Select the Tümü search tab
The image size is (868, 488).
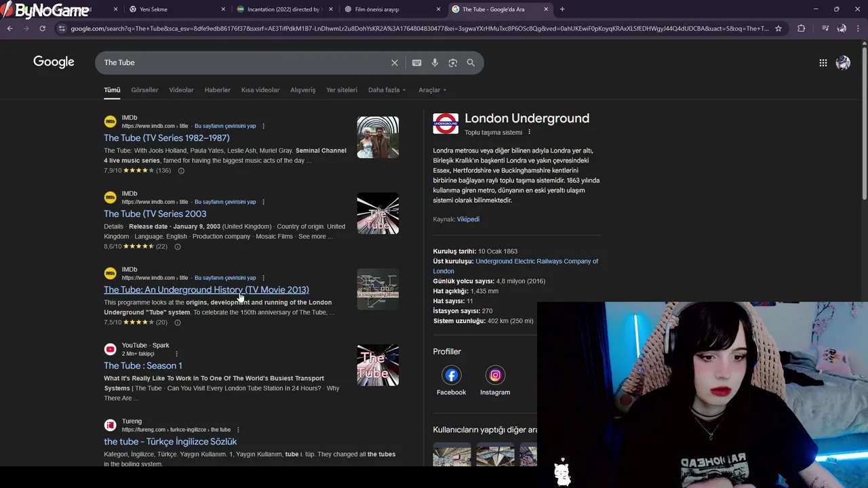coord(112,90)
